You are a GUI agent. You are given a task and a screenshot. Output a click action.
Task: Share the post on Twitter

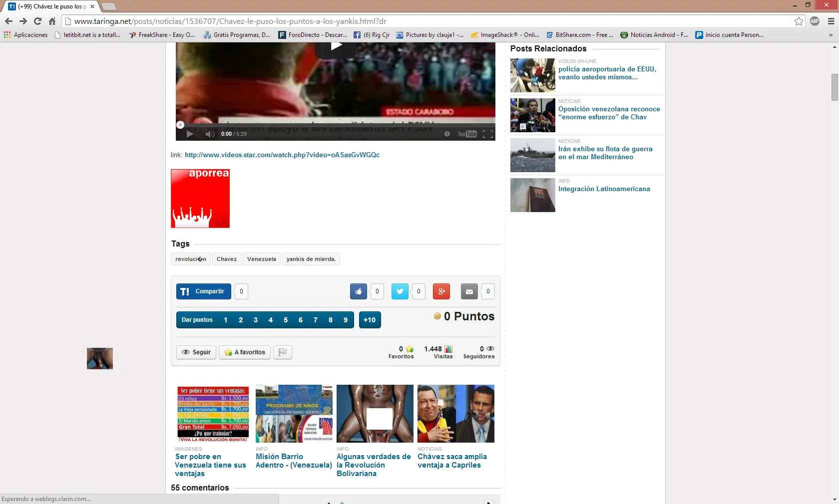click(400, 291)
